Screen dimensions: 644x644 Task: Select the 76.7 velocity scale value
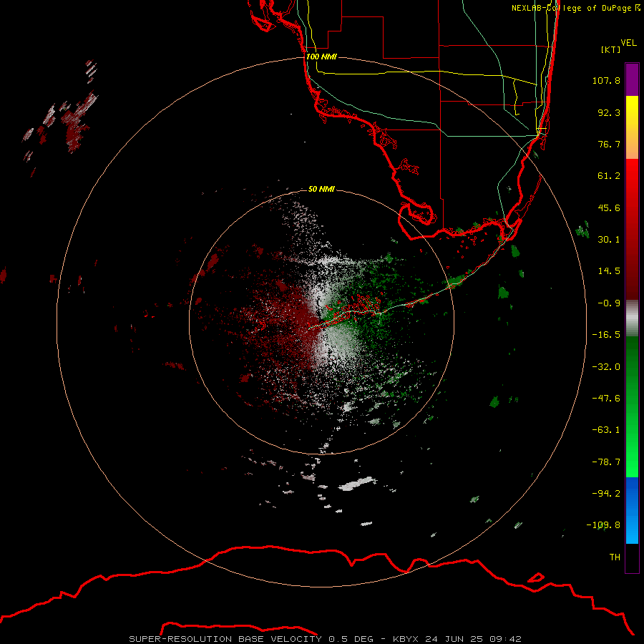(x=609, y=144)
